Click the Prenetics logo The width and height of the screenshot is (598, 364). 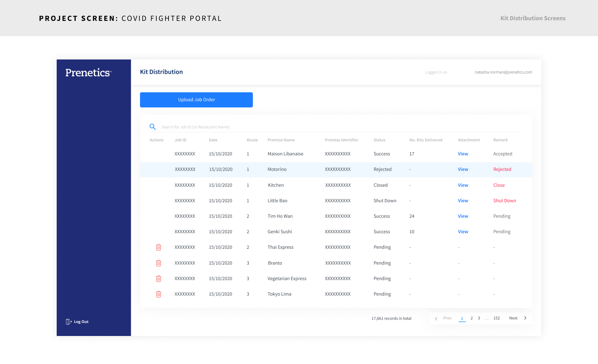(88, 73)
